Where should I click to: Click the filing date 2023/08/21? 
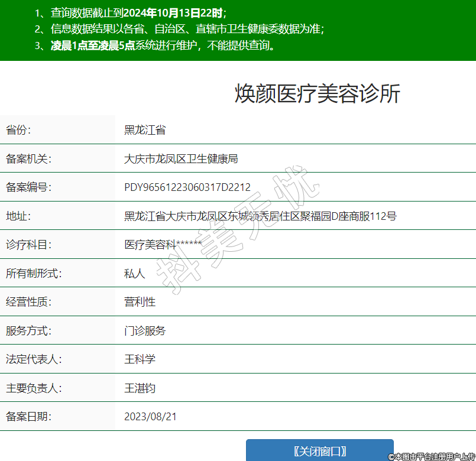pos(150,417)
